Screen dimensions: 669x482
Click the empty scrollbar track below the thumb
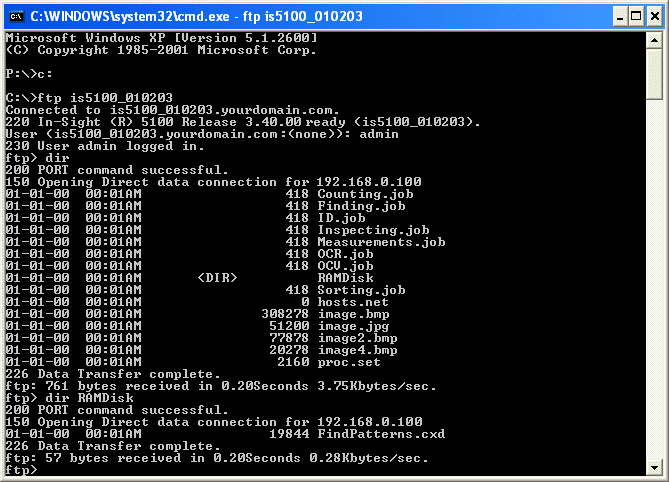[654, 280]
